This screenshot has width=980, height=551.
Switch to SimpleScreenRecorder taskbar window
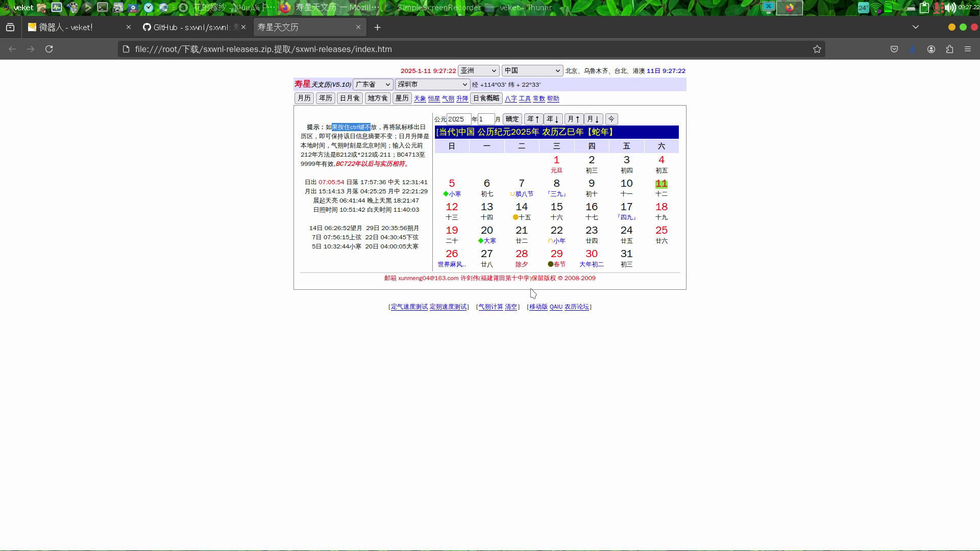(433, 8)
